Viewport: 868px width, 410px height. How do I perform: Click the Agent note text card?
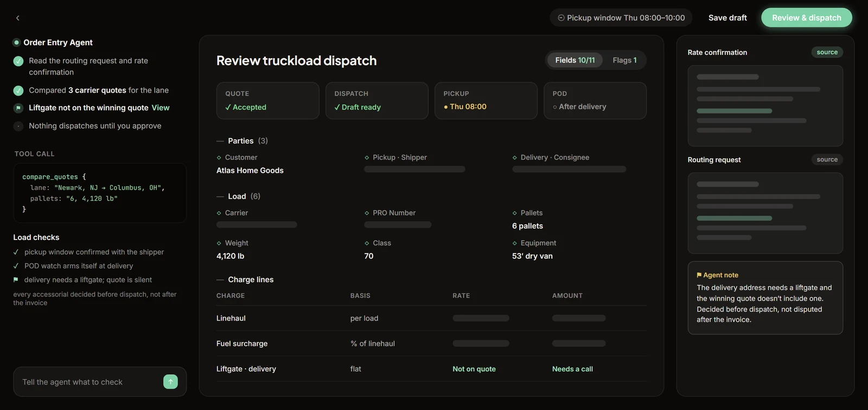765,298
